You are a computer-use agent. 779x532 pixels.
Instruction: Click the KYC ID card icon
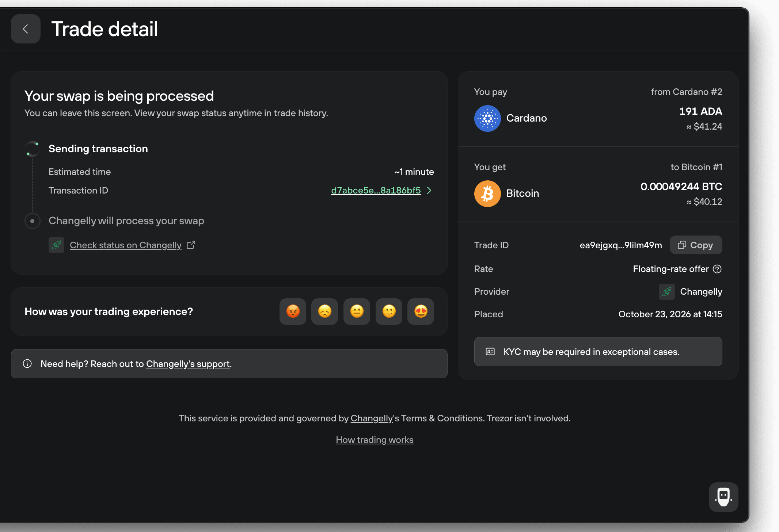coord(490,352)
